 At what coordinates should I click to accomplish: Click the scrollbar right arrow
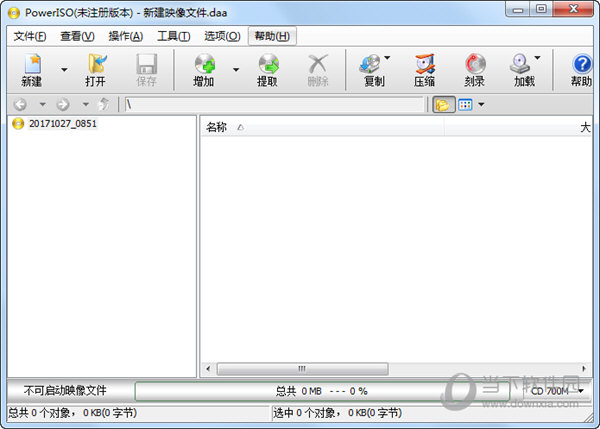pos(584,369)
